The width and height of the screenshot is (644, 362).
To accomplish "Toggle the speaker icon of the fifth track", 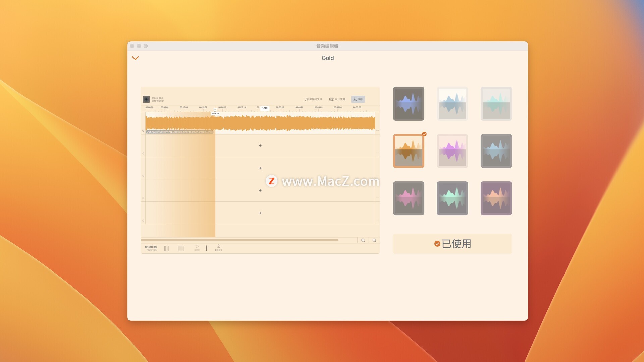I will tap(143, 221).
